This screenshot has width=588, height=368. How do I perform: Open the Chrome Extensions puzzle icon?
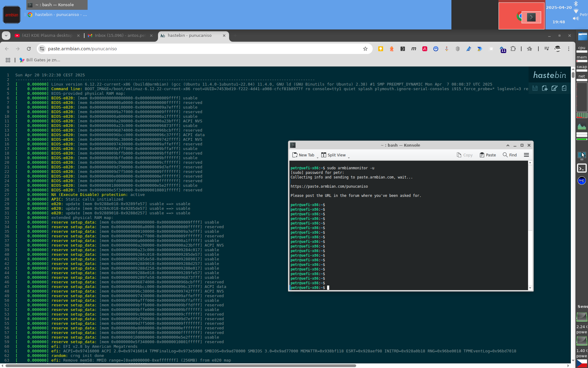513,49
